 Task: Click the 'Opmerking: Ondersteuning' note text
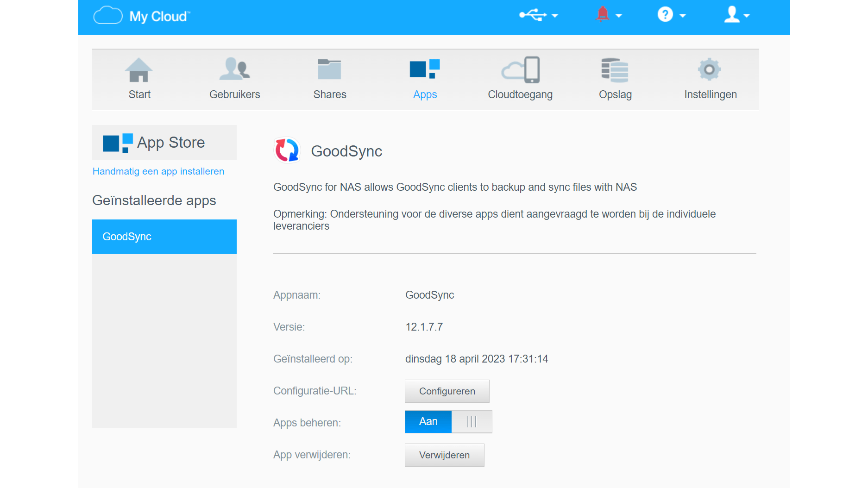tap(495, 220)
